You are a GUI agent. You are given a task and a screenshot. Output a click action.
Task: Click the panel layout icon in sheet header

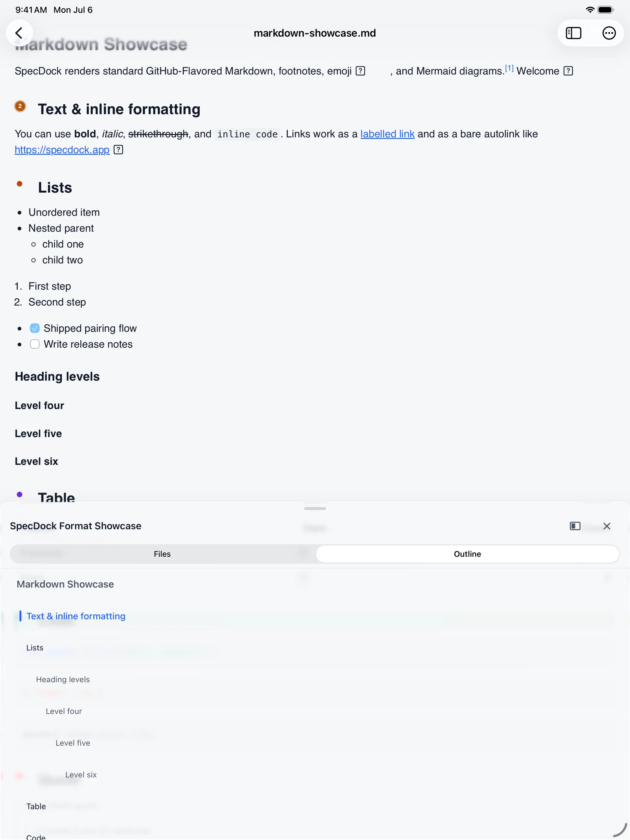575,526
